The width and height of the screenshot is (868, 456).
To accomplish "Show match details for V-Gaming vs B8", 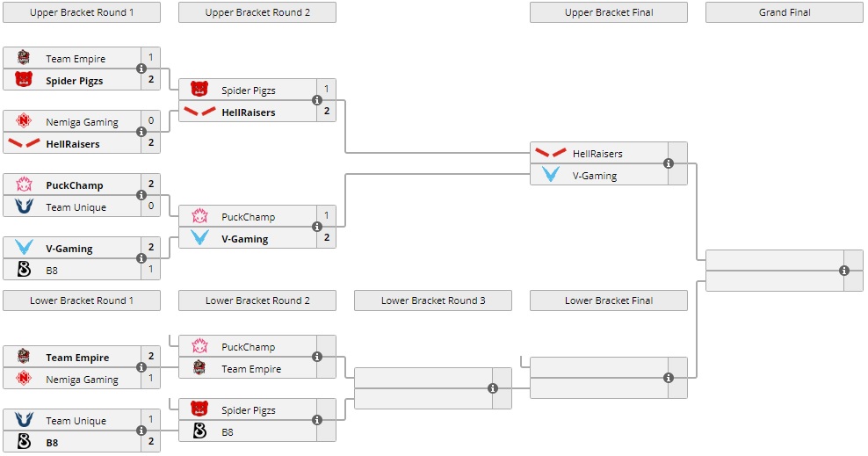I will (141, 258).
